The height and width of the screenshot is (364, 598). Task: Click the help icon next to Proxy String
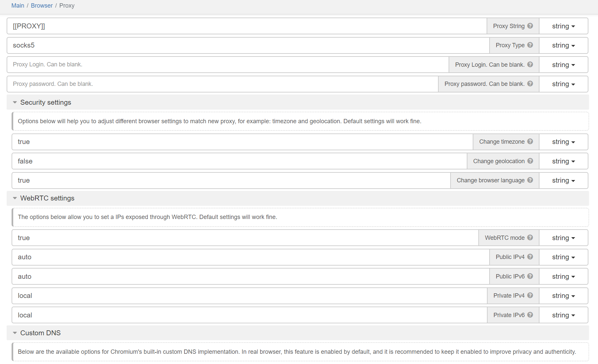(530, 26)
